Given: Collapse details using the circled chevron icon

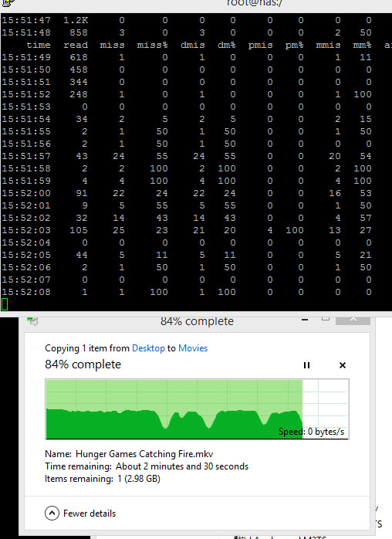Looking at the screenshot, I should pyautogui.click(x=52, y=514).
